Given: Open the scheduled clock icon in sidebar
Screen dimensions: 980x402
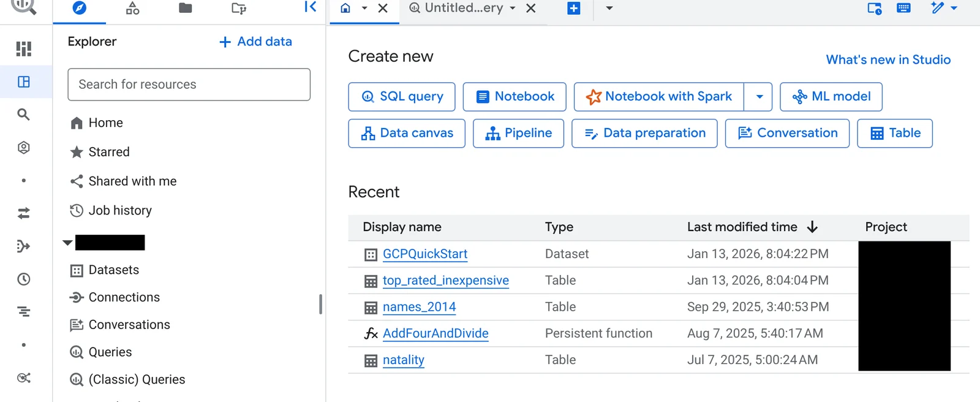Looking at the screenshot, I should (24, 279).
